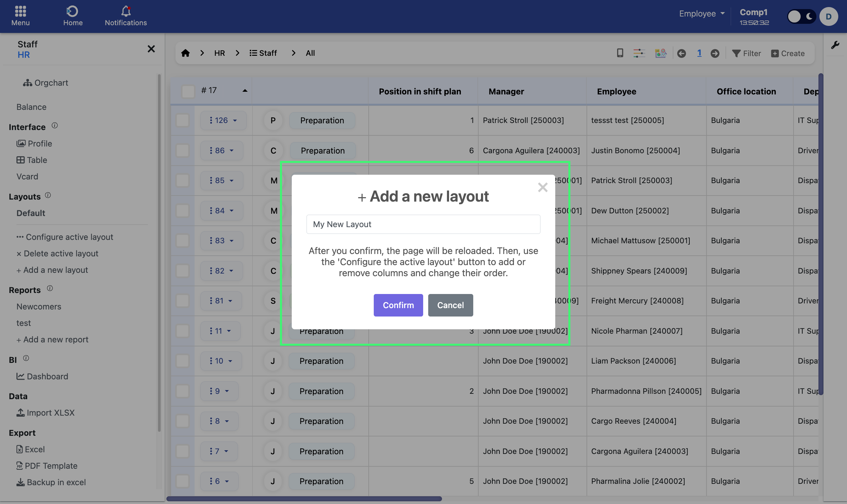Click Add a new report
This screenshot has width=847, height=504.
(52, 339)
